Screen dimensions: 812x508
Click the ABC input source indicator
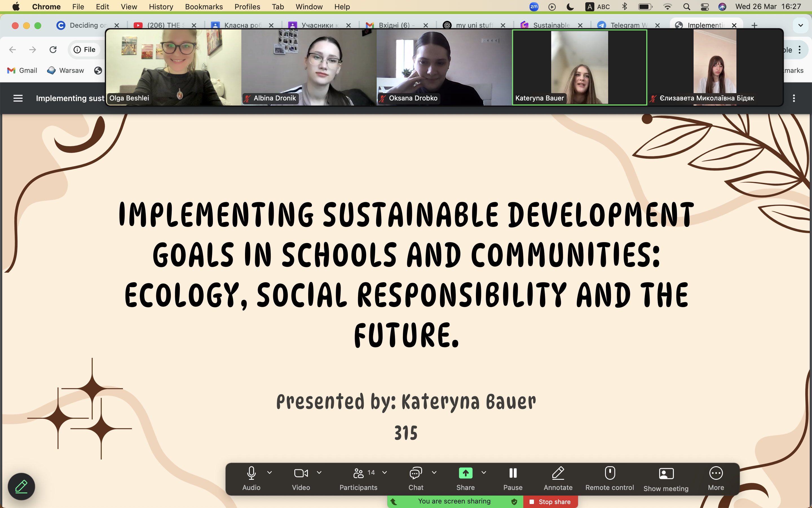click(x=598, y=7)
